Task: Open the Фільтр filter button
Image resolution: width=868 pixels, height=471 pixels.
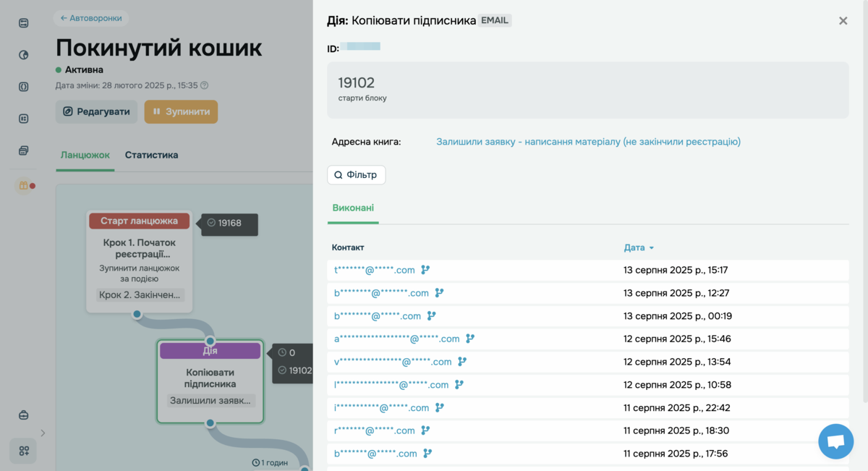Action: coord(356,175)
